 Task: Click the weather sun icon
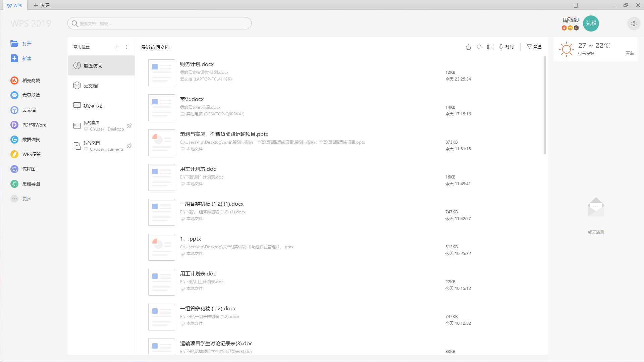coord(567,49)
